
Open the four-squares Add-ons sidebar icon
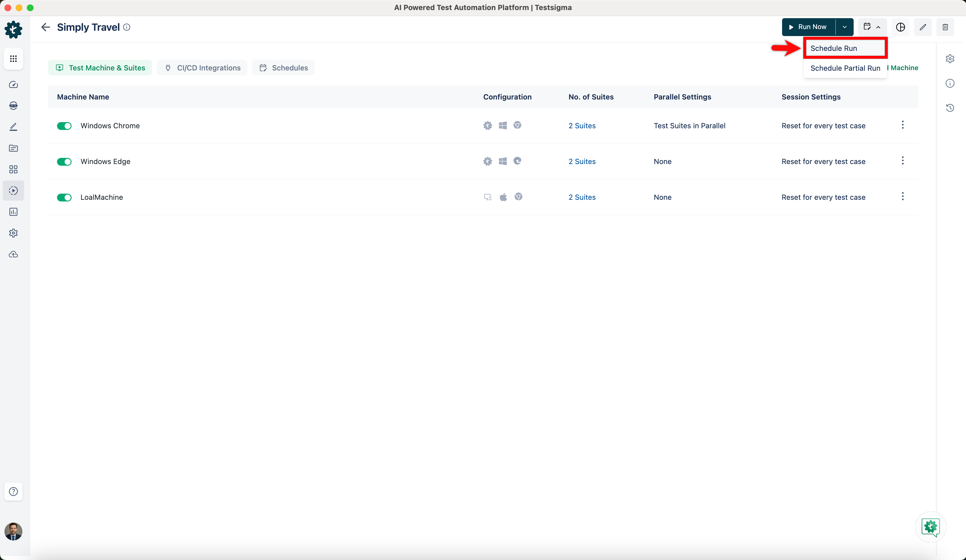(x=13, y=169)
